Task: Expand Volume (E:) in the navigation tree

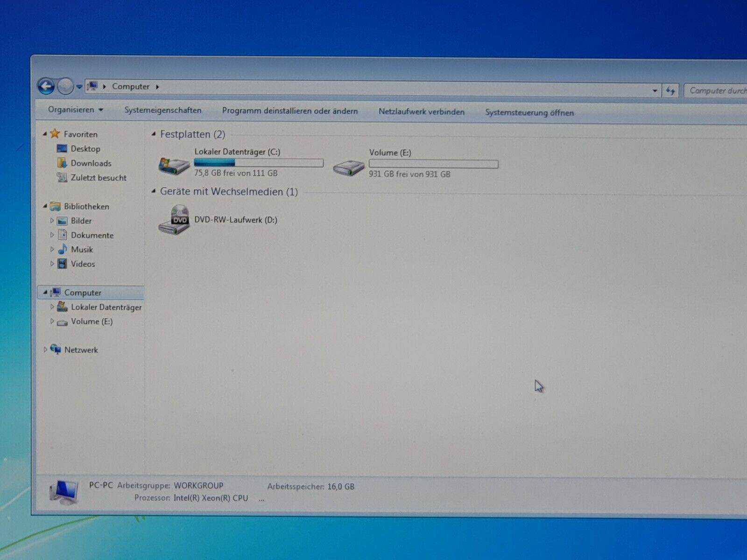Action: click(52, 322)
